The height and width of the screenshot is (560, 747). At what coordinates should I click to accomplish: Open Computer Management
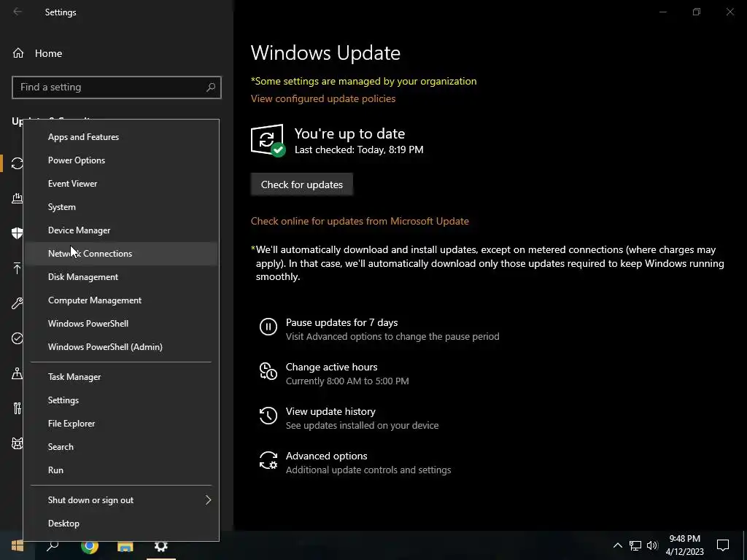121,300
